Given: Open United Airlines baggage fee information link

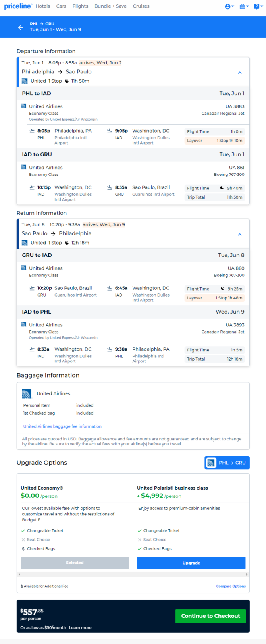Looking at the screenshot, I should coord(62,426).
